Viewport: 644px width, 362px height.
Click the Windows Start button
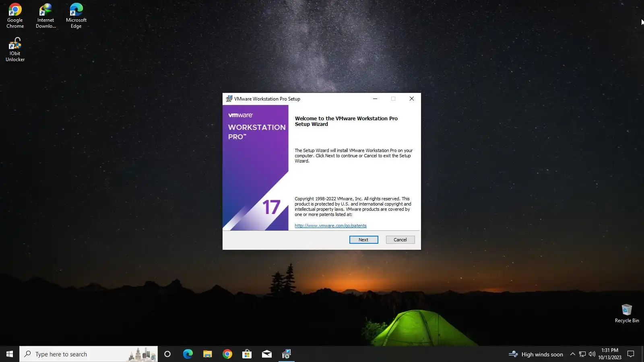click(x=10, y=354)
